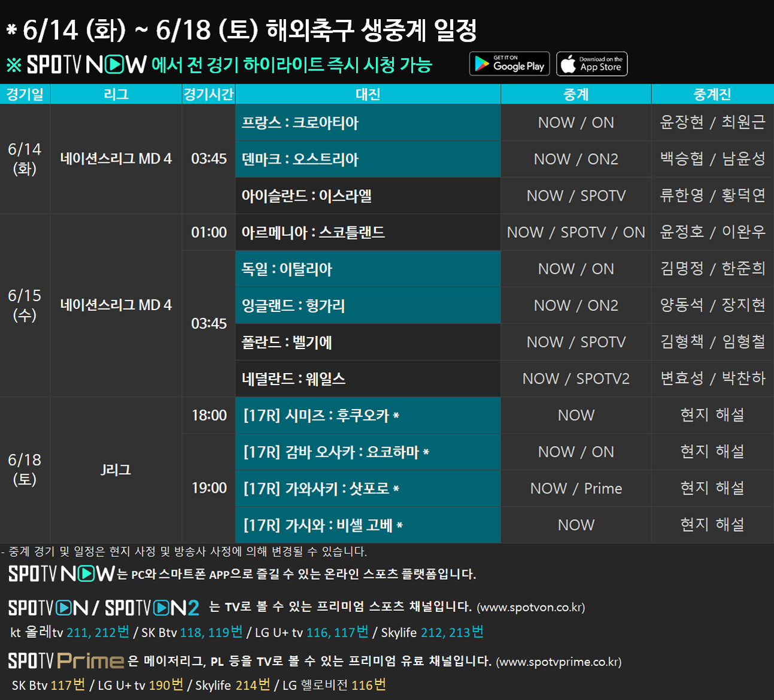The height and width of the screenshot is (700, 774).
Task: Click the 대진 column header
Action: point(368,94)
